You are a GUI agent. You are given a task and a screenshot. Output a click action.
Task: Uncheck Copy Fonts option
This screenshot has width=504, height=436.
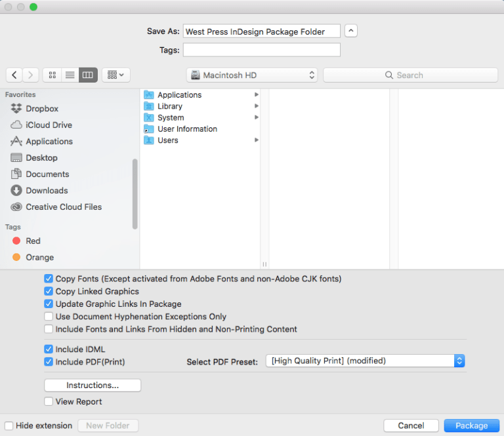coord(49,279)
